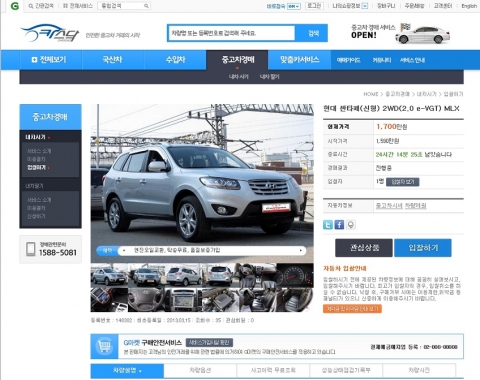
Task: Click next arrow on benefits ticker
Action: coord(301,250)
